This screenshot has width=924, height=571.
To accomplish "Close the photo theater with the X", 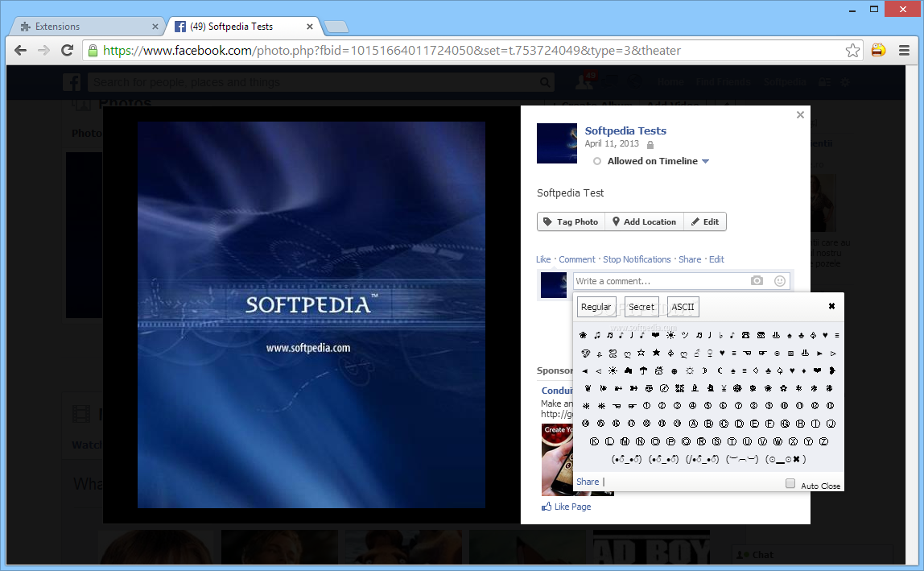I will (x=800, y=114).
